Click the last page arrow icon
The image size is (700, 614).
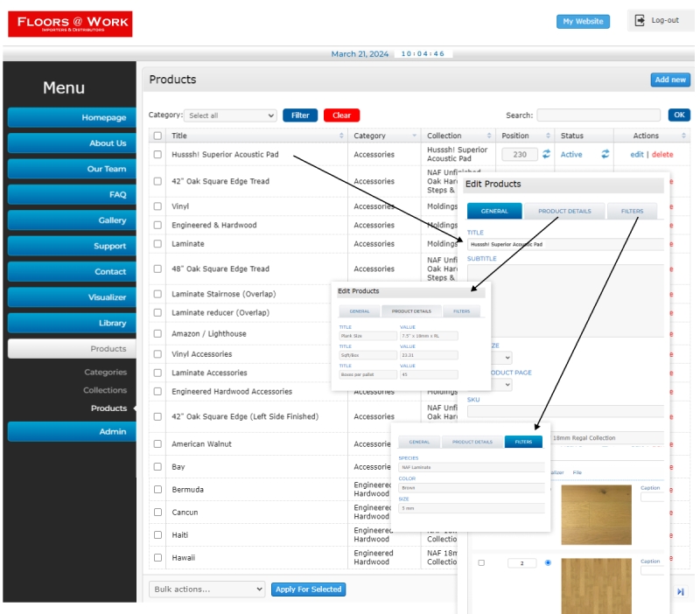681,592
